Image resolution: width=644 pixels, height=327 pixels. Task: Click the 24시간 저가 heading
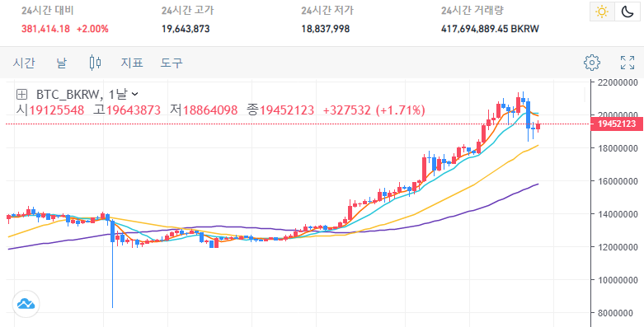coord(327,11)
